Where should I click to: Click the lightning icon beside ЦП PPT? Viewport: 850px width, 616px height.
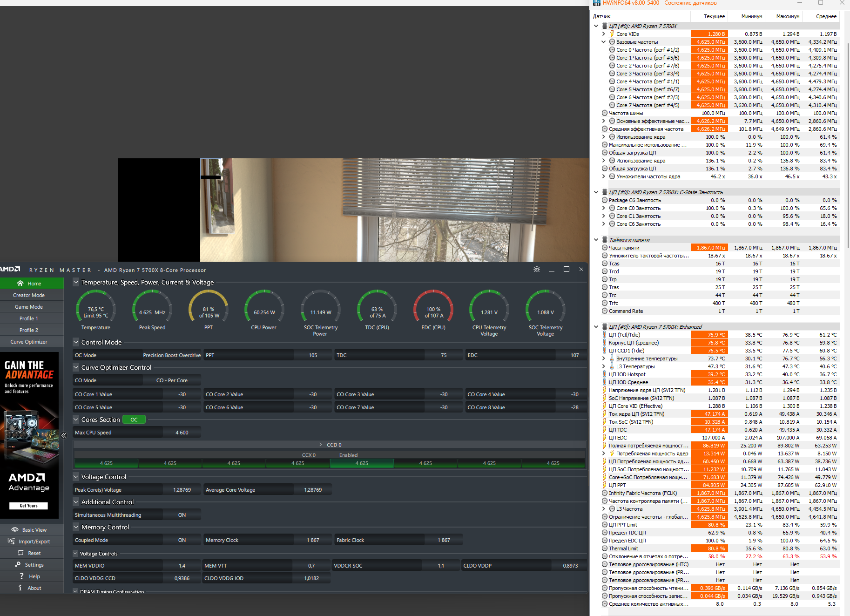(x=605, y=485)
